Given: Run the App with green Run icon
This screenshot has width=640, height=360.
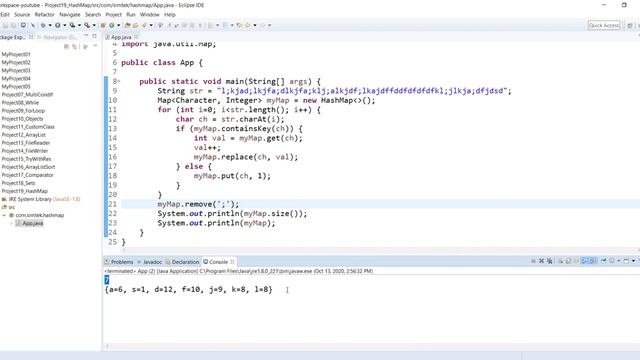Looking at the screenshot, I should click(58, 25).
